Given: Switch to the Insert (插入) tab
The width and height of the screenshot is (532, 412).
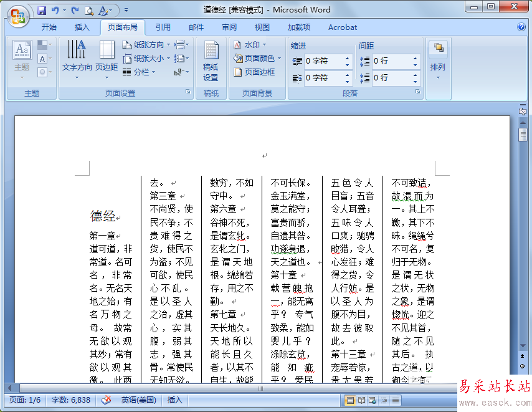Looking at the screenshot, I should [x=82, y=27].
